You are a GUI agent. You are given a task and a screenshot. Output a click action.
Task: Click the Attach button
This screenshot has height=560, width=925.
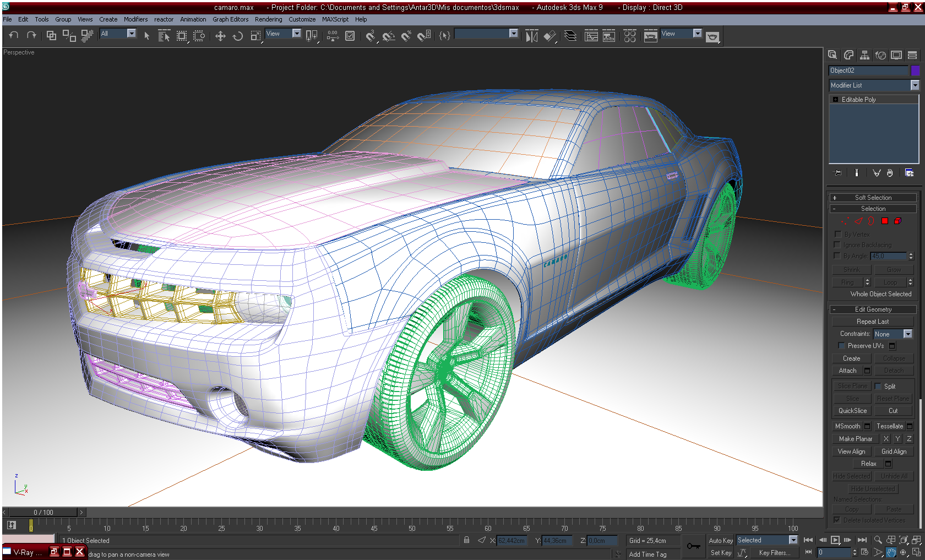[847, 371]
